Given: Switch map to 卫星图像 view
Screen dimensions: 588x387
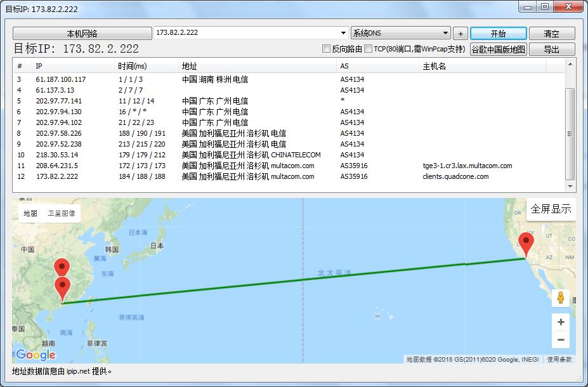Looking at the screenshot, I should pos(62,214).
